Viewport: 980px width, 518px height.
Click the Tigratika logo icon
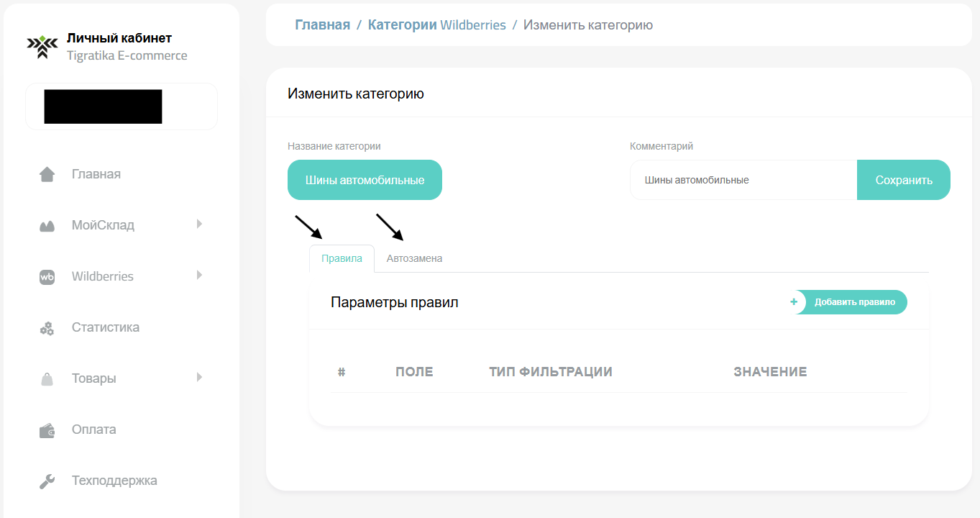pos(42,46)
